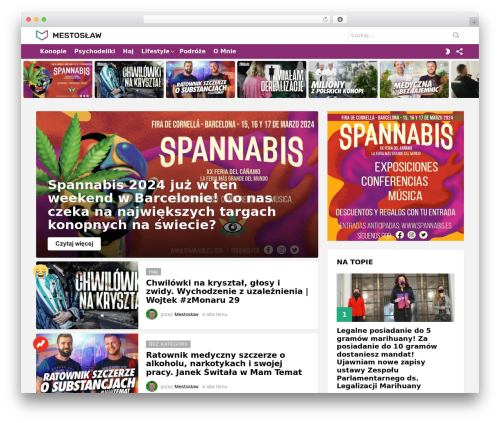Click the Czytaj więcej button
This screenshot has width=500, height=423.
[74, 244]
